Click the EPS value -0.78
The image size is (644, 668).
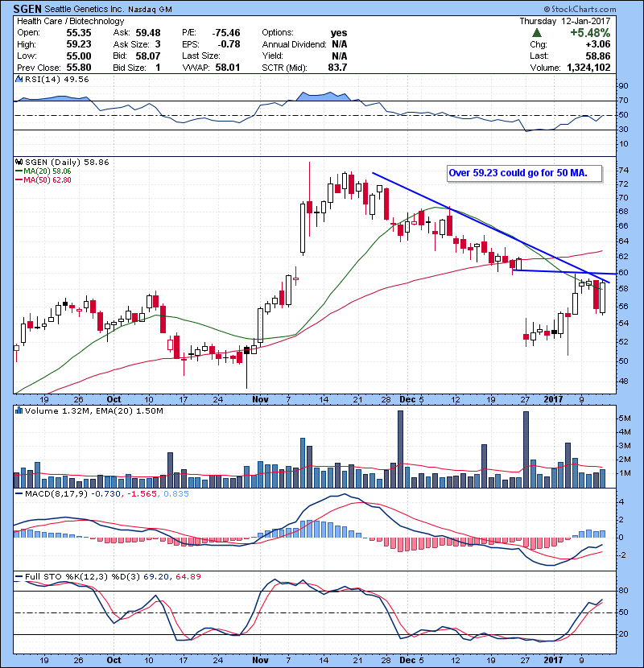229,44
